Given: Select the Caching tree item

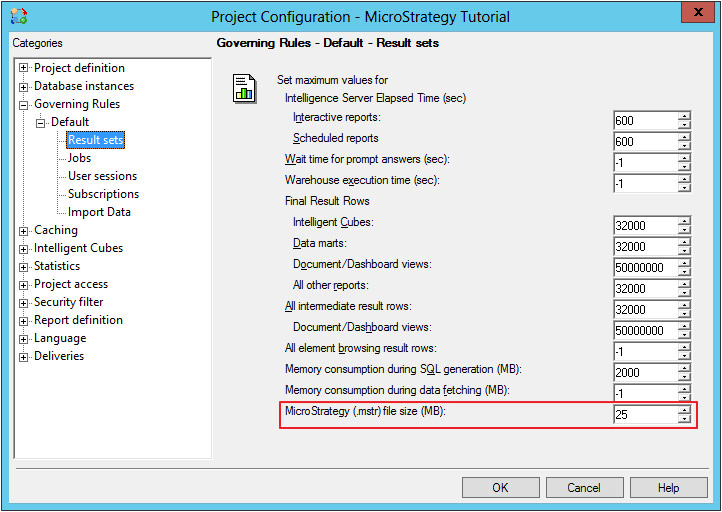Looking at the screenshot, I should point(56,230).
